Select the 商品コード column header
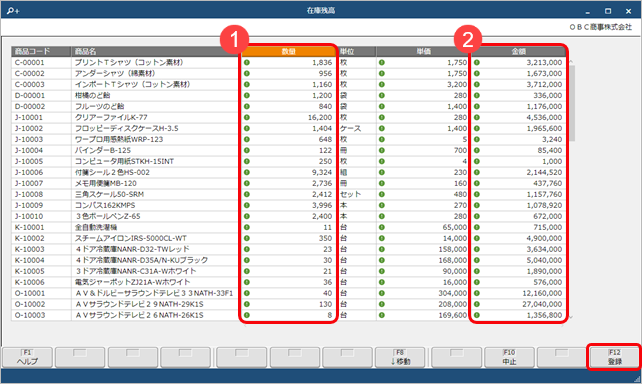642x384 pixels. point(41,52)
